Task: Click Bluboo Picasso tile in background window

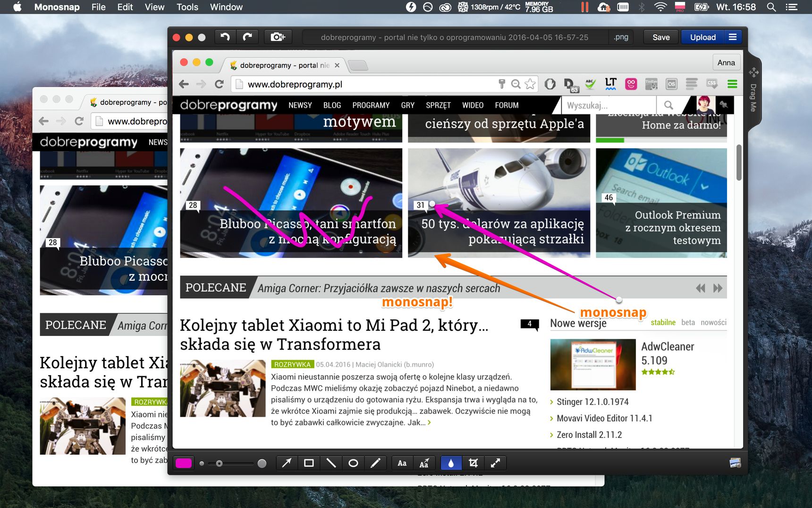Action: point(104,240)
